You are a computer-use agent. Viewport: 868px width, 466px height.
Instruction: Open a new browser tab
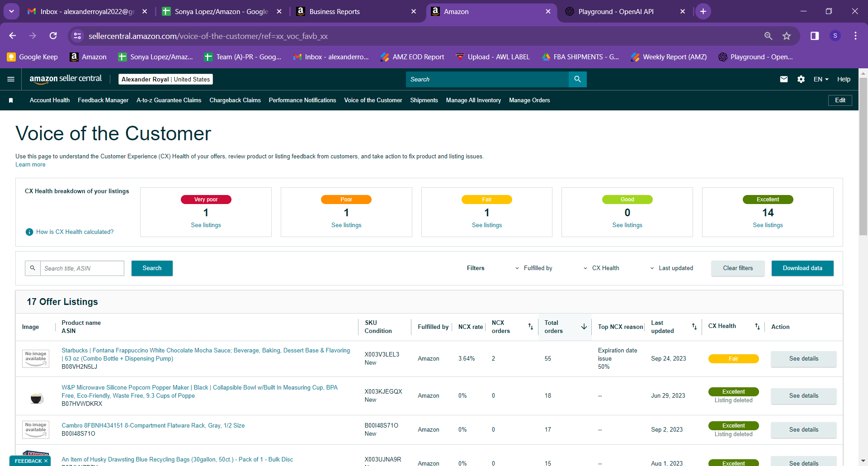pyautogui.click(x=703, y=11)
